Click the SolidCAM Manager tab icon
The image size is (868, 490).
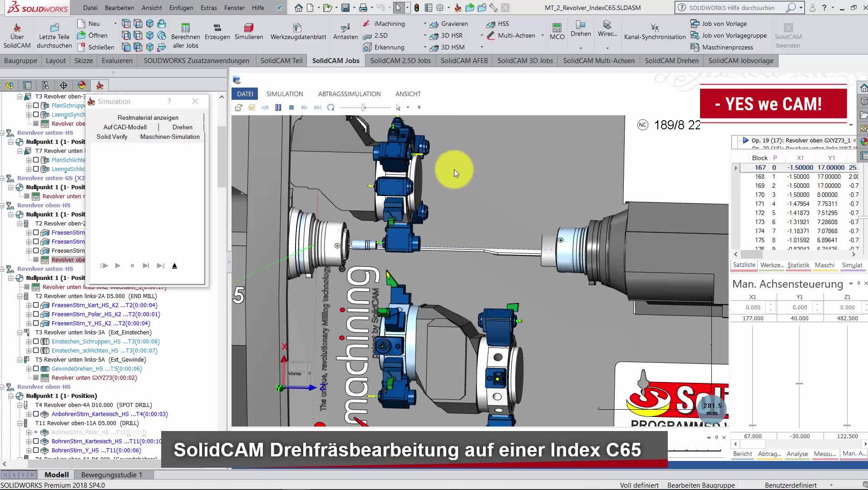coord(100,85)
